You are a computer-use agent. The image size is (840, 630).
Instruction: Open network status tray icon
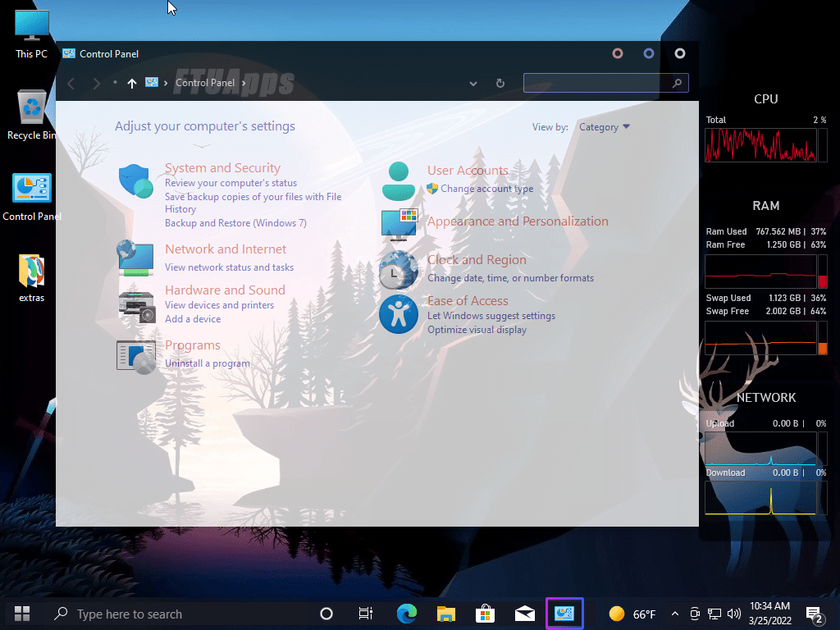pyautogui.click(x=714, y=614)
